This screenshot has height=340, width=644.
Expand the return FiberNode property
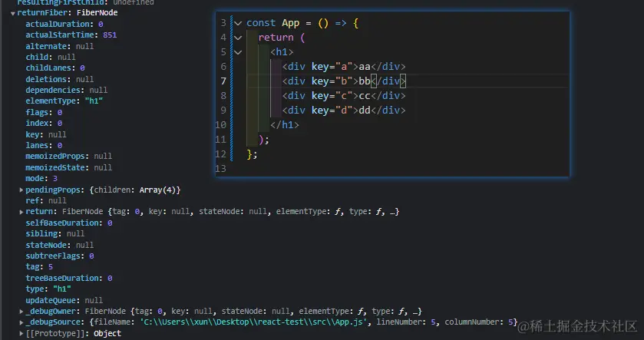21,212
